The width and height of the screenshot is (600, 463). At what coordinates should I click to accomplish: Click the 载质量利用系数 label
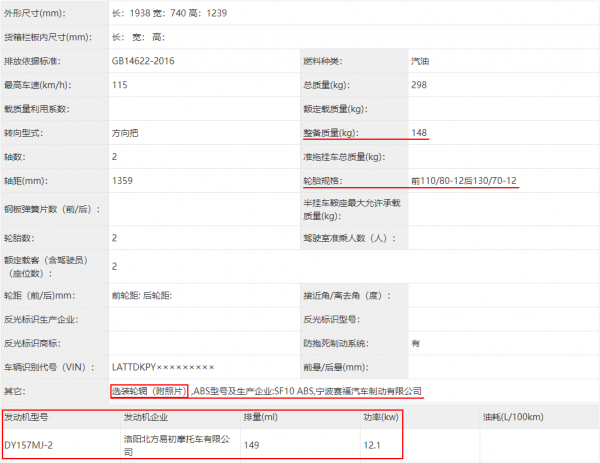36,109
